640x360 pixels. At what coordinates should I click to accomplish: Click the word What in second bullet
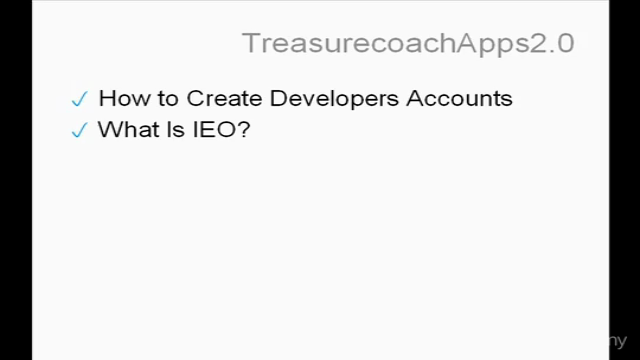(x=128, y=130)
